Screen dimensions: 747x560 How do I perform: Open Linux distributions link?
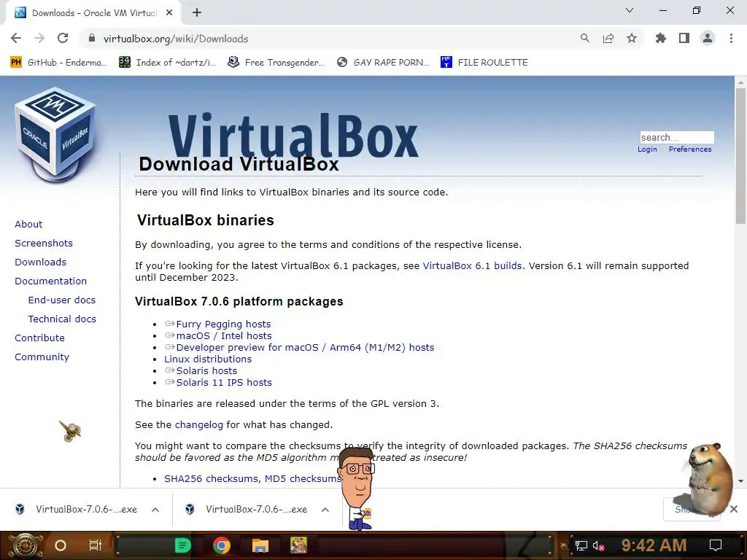coord(208,359)
